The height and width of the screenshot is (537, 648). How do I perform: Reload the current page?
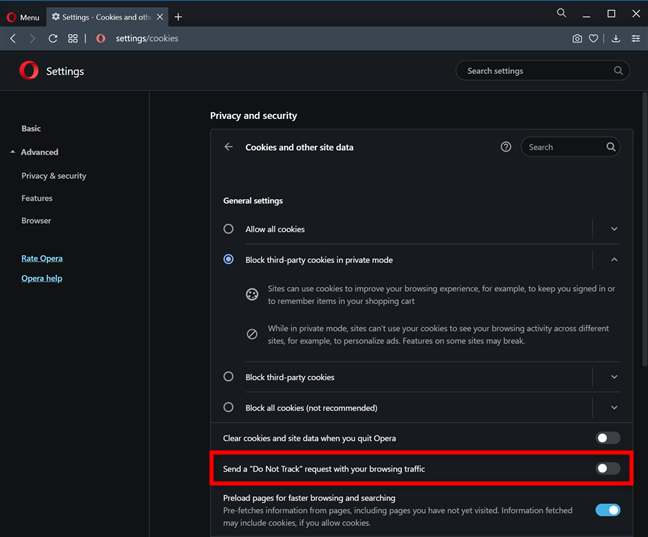click(x=53, y=38)
